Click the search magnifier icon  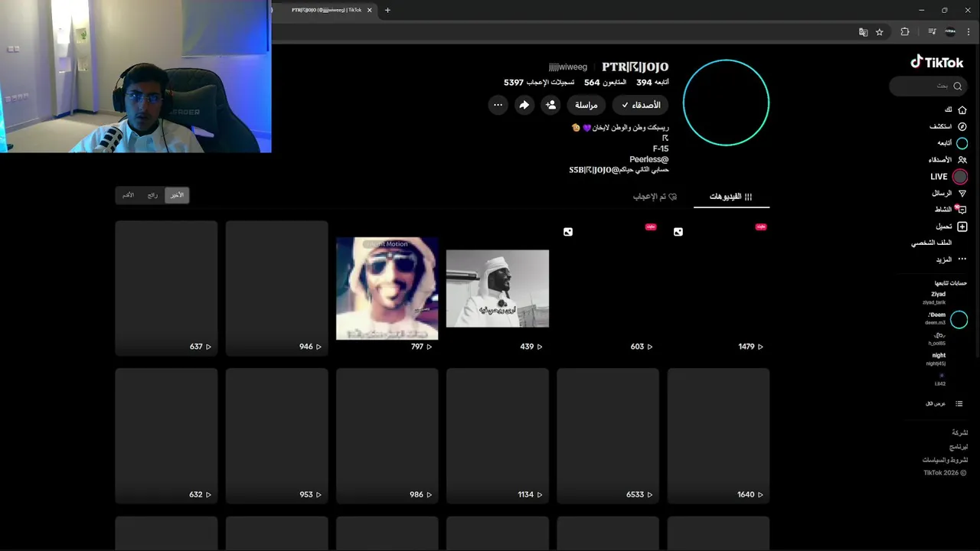pyautogui.click(x=957, y=86)
